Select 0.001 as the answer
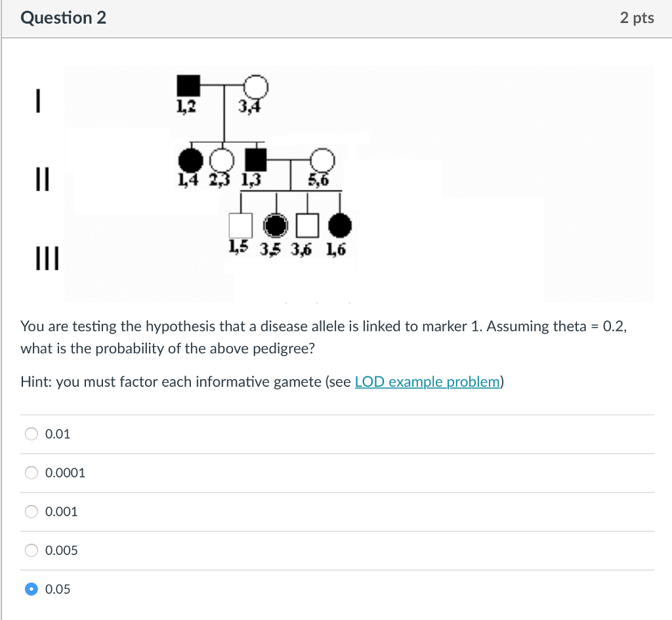672x620 pixels. [x=31, y=511]
